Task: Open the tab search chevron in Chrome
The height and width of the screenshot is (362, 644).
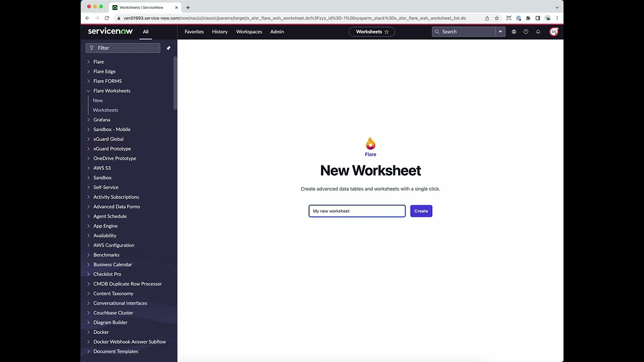Action: click(x=557, y=8)
